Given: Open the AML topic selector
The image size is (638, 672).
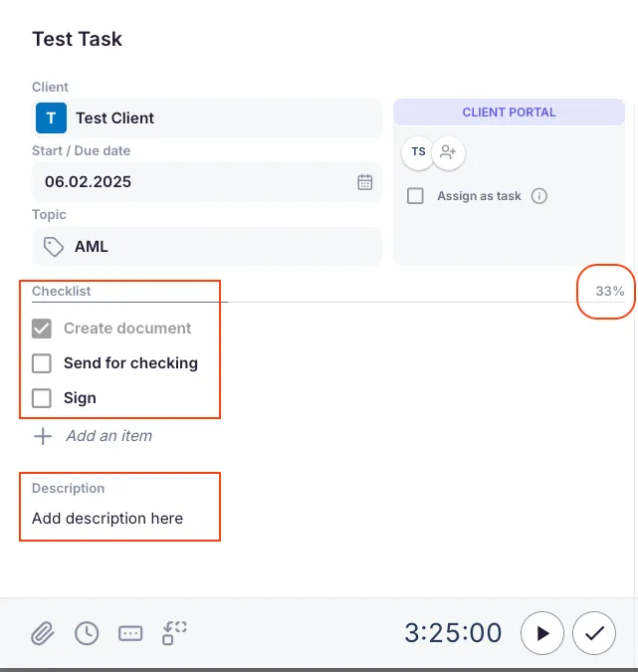Looking at the screenshot, I should pos(207,247).
